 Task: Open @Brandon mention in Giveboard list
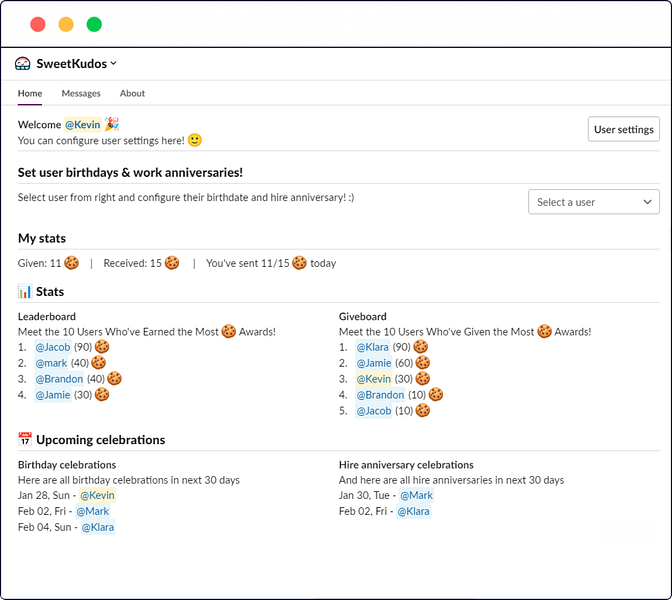tap(380, 395)
